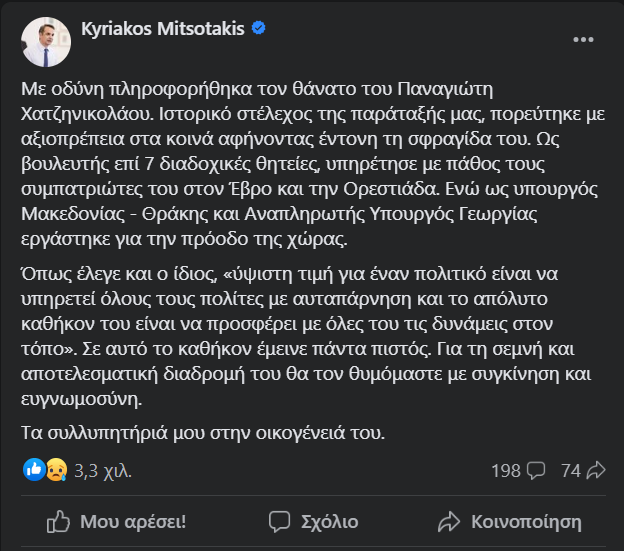Click the blue thumbs-up reaction emoji

point(34,469)
